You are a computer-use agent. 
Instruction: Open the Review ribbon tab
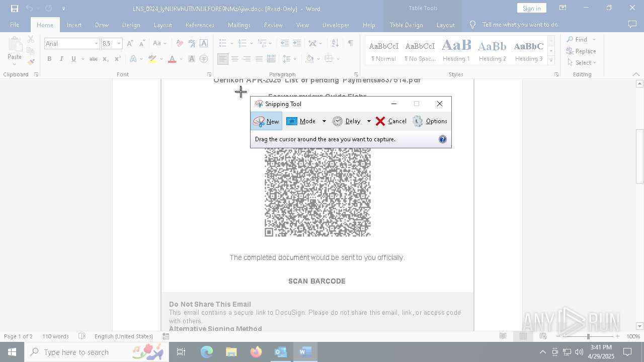click(x=273, y=25)
